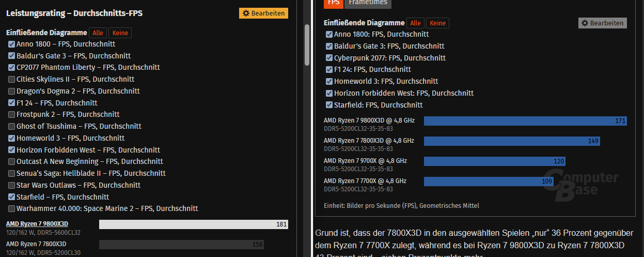Enable Senua's Saga: Hellblade II checkbox
This screenshot has height=257, width=644.
click(11, 173)
